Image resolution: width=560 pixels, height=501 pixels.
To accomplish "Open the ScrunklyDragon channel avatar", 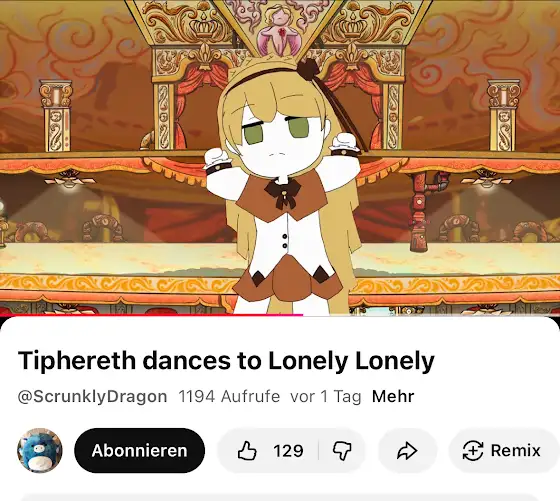I will click(40, 450).
